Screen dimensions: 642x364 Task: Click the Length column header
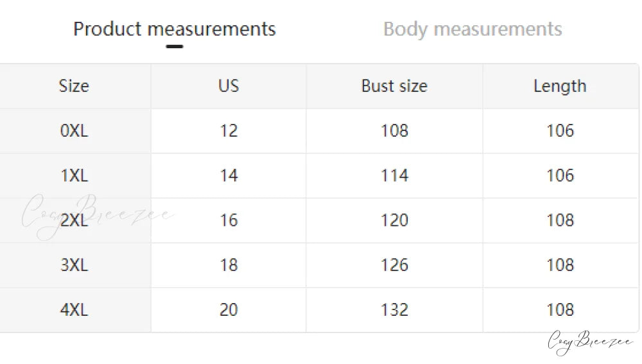560,86
